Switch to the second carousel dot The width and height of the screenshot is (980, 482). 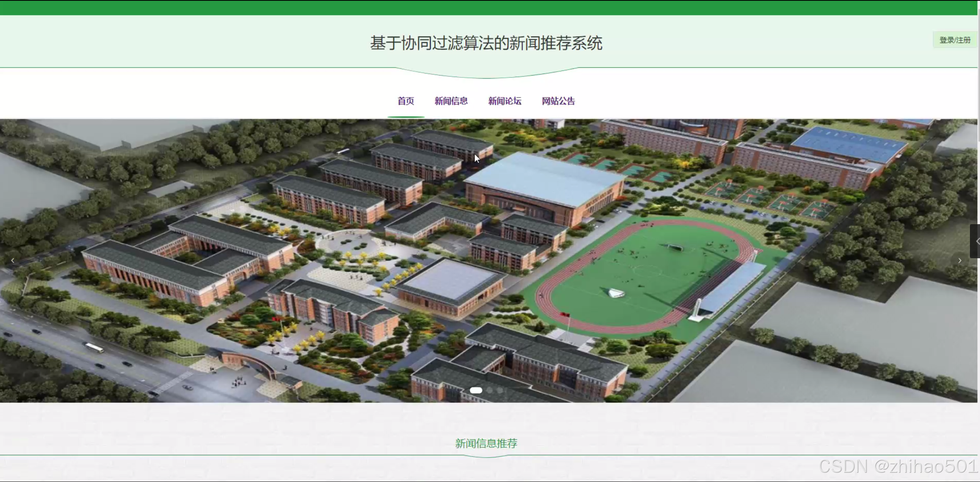pos(490,390)
